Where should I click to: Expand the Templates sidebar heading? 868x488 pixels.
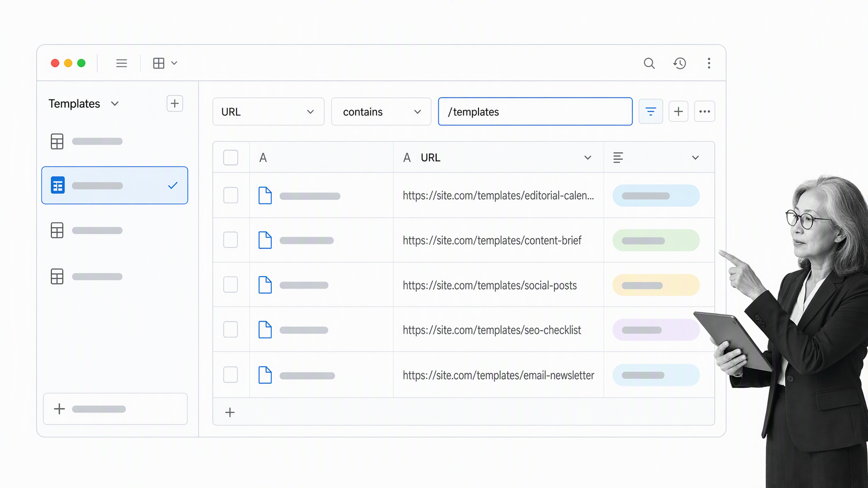(115, 104)
